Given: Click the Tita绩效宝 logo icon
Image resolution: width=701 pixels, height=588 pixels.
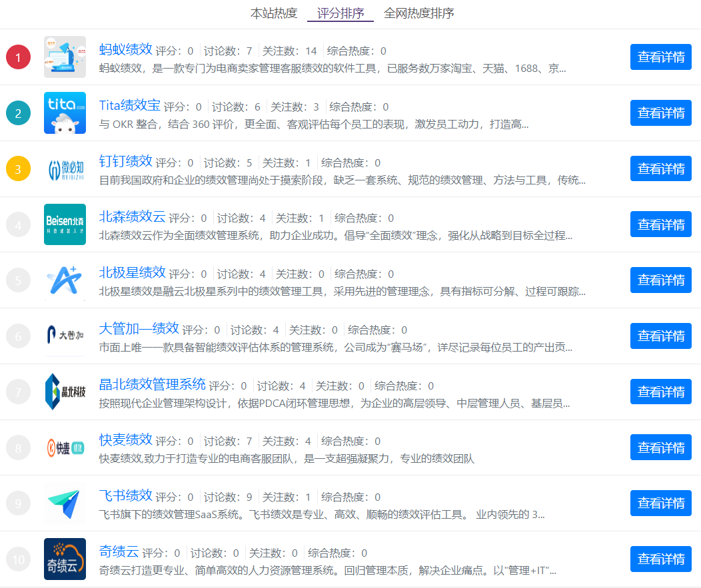Looking at the screenshot, I should [65, 113].
